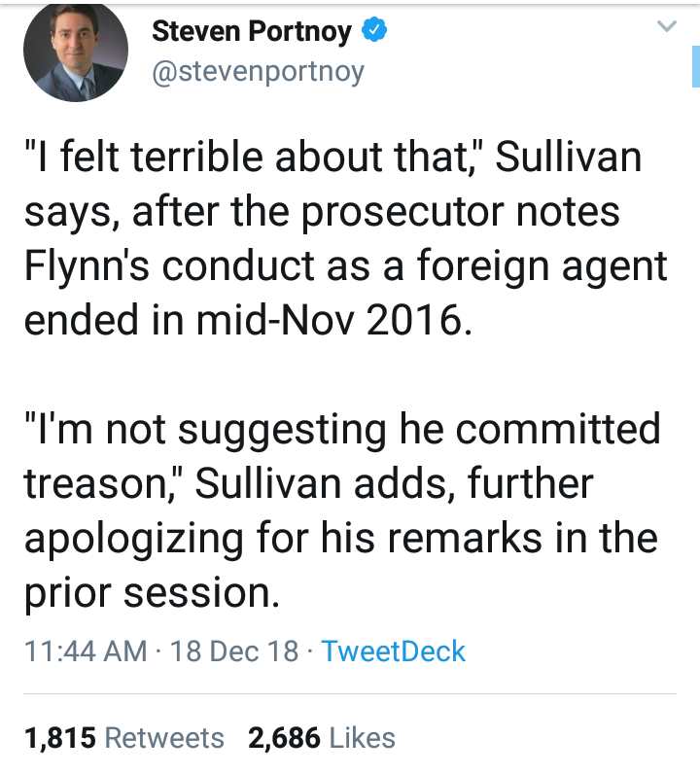This screenshot has height=774, width=700.
Task: View the 2,686 like count number
Action: [284, 738]
